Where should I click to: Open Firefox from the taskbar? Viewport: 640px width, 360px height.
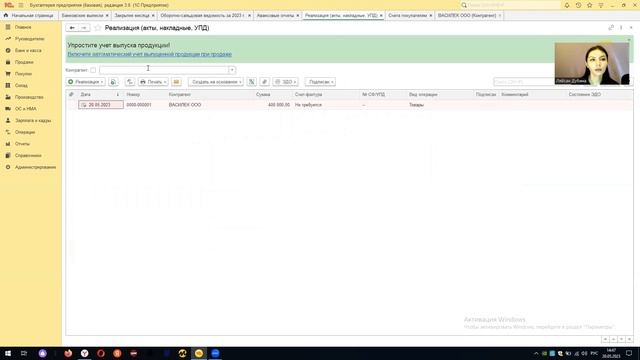(68, 353)
